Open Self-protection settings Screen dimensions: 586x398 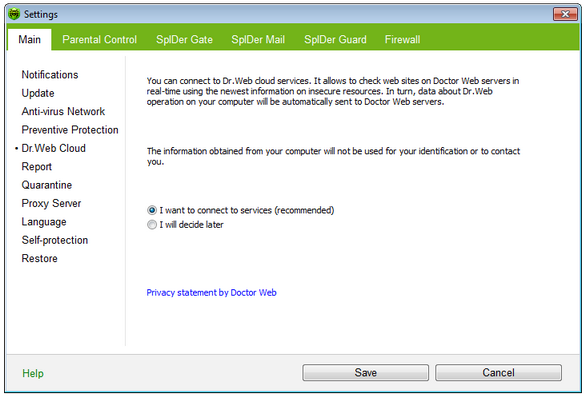point(55,240)
